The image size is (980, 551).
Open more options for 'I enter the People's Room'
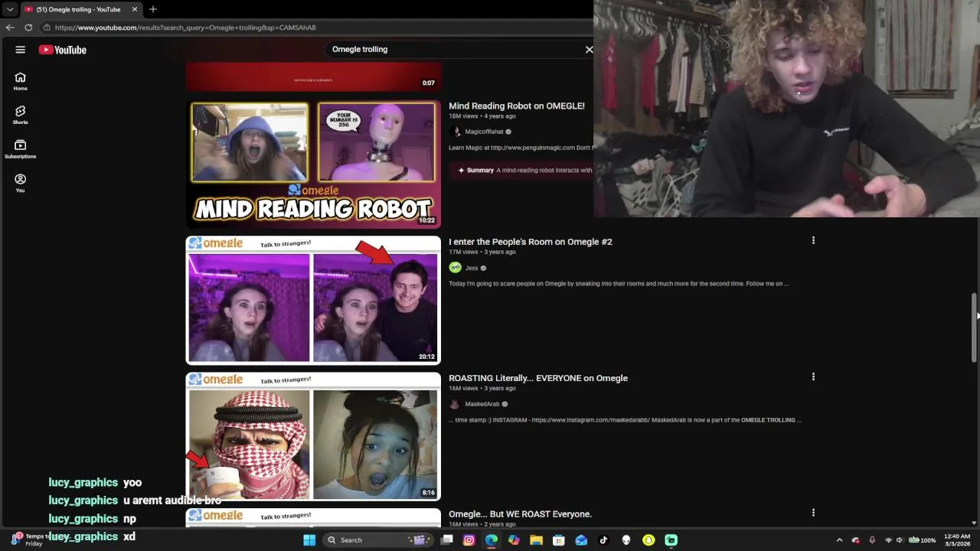[x=813, y=240]
